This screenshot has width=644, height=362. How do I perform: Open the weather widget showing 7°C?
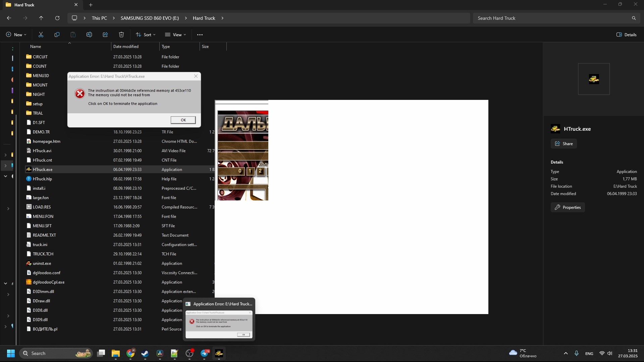click(x=523, y=353)
